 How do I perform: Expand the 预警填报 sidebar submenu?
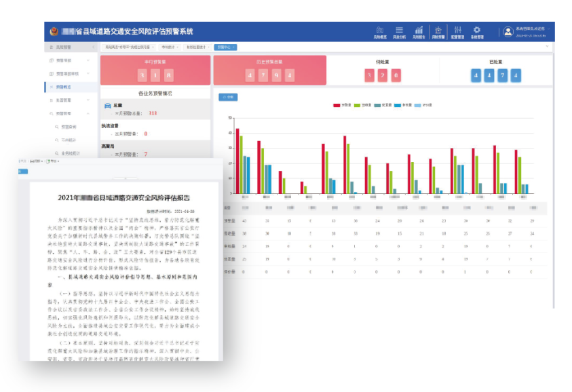tap(70, 60)
